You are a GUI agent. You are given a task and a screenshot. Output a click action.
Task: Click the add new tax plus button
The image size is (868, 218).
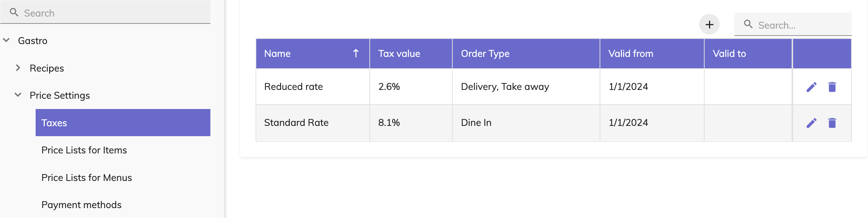[709, 25]
